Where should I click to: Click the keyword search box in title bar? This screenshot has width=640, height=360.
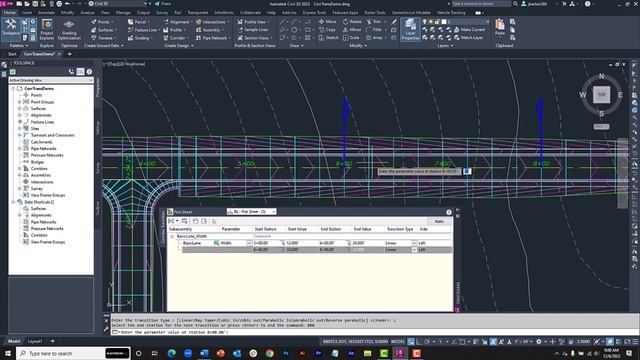[481, 4]
